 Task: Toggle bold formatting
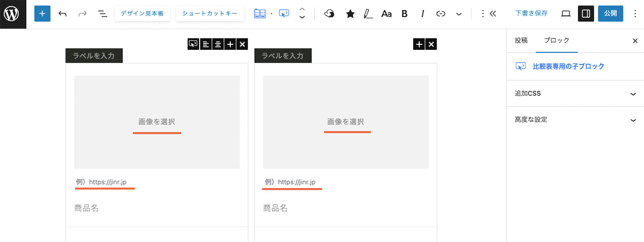pos(405,14)
